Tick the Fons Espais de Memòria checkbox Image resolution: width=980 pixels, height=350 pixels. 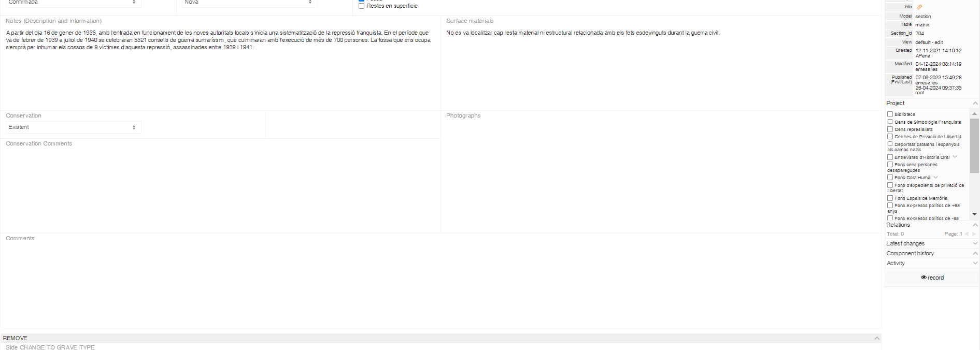890,198
